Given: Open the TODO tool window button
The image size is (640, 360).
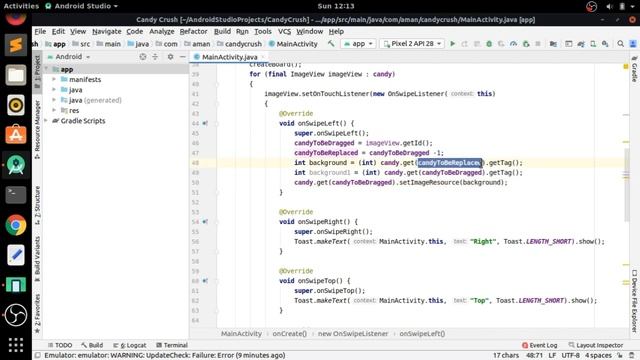Looking at the screenshot, I should point(60,345).
